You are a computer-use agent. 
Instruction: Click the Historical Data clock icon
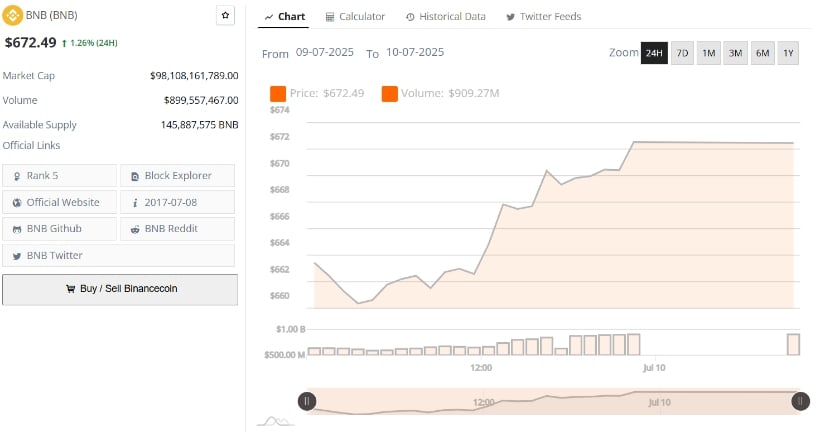tap(410, 17)
